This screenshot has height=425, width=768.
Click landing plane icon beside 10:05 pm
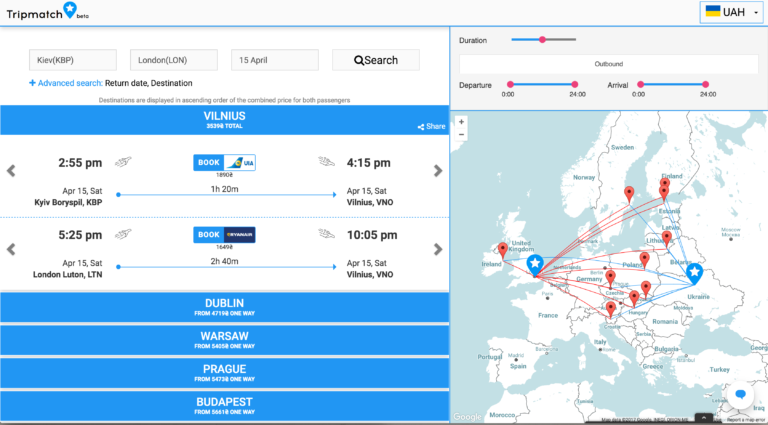(326, 234)
